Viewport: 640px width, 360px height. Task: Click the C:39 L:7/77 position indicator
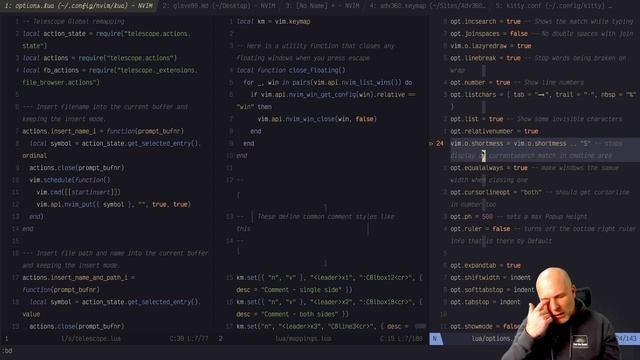pos(189,339)
